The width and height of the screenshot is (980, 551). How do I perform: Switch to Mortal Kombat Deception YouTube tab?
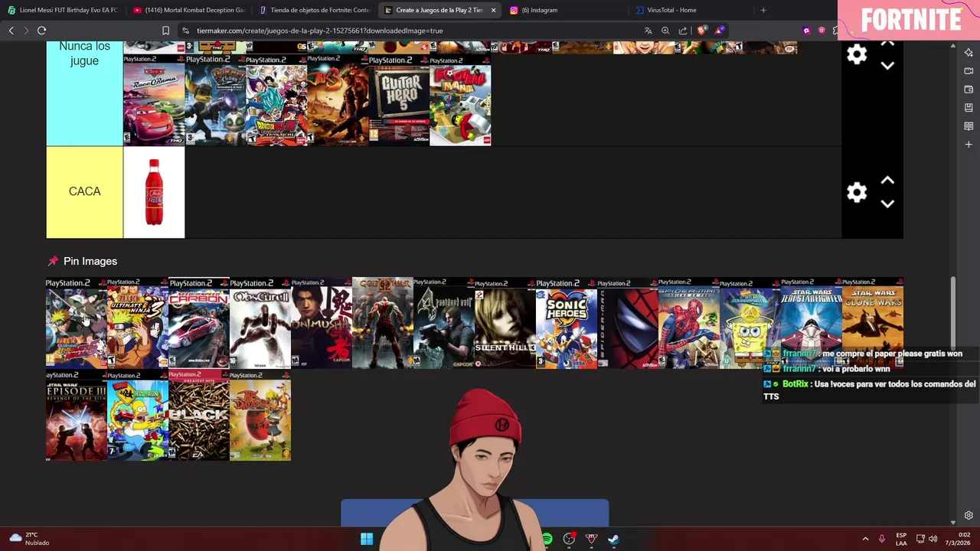coord(188,10)
